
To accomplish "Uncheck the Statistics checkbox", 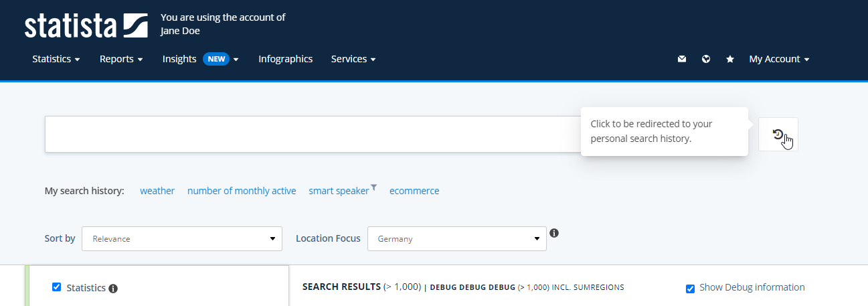I will 57,287.
